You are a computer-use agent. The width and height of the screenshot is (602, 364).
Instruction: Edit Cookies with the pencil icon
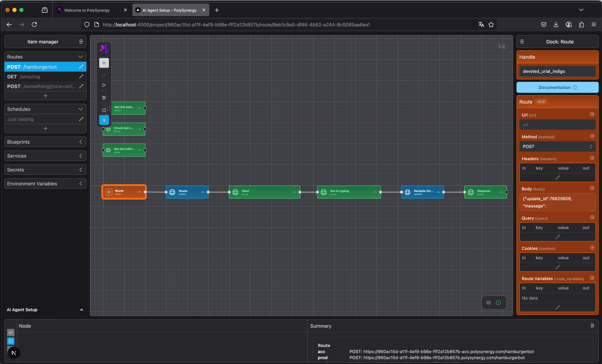click(x=557, y=267)
